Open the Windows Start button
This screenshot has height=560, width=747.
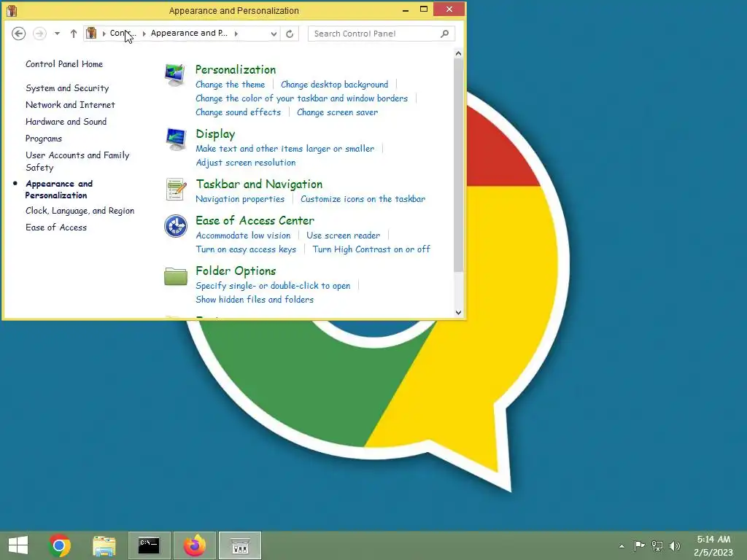click(18, 545)
